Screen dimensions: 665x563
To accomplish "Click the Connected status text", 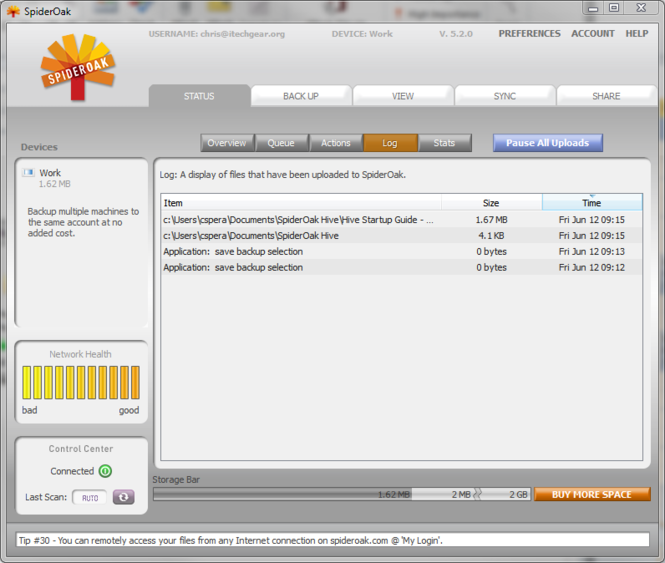I will click(x=72, y=471).
